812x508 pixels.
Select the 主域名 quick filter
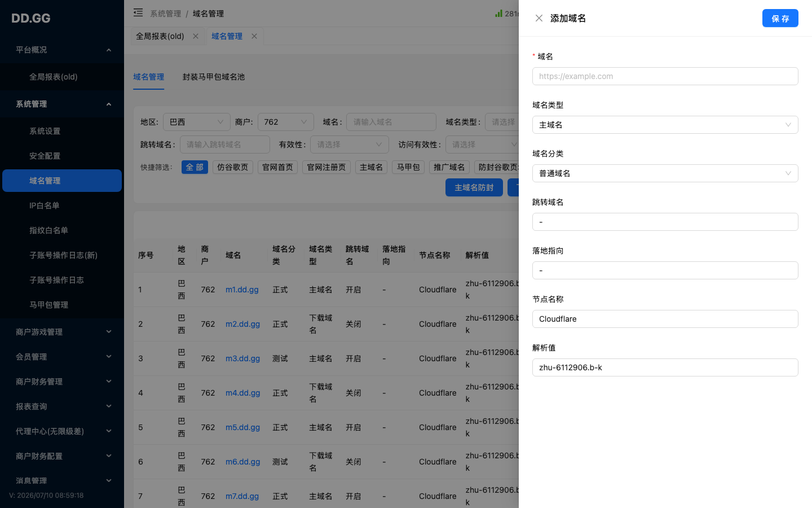coord(372,167)
